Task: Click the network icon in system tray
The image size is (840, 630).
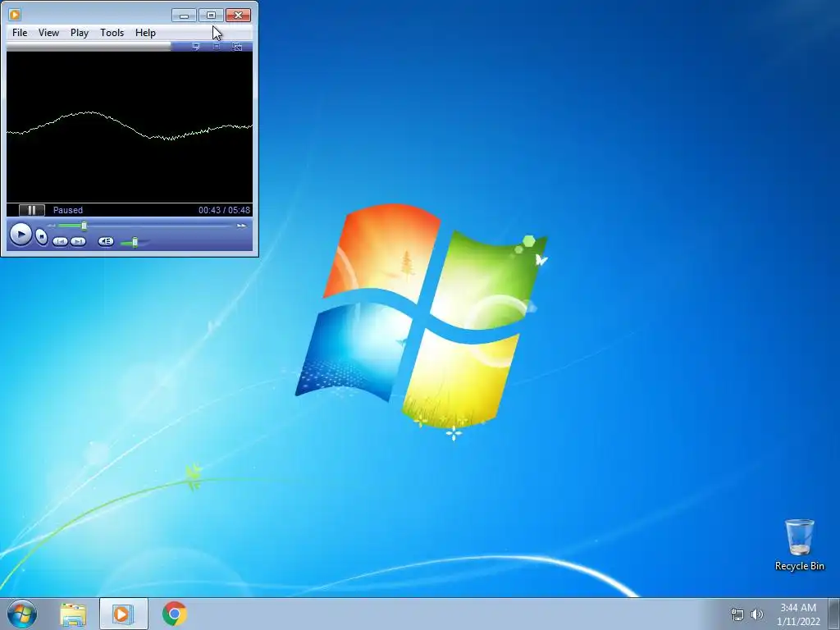Action: [x=737, y=614]
